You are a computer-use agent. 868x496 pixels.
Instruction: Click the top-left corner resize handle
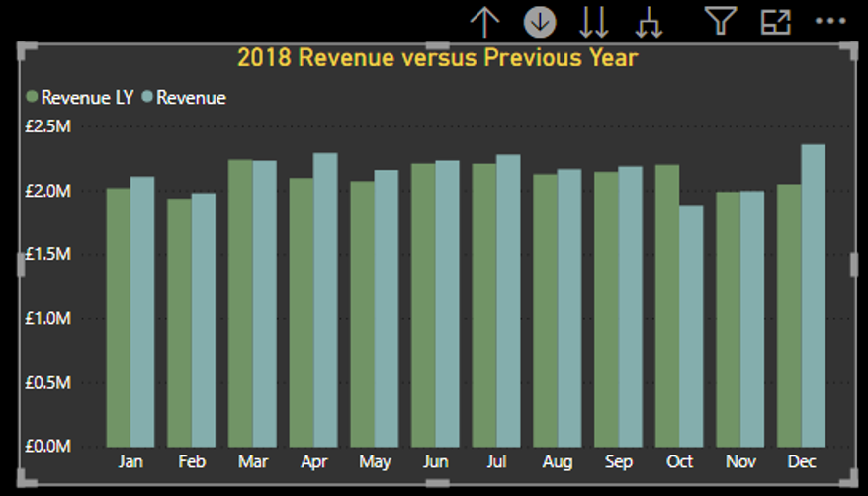tap(25, 48)
